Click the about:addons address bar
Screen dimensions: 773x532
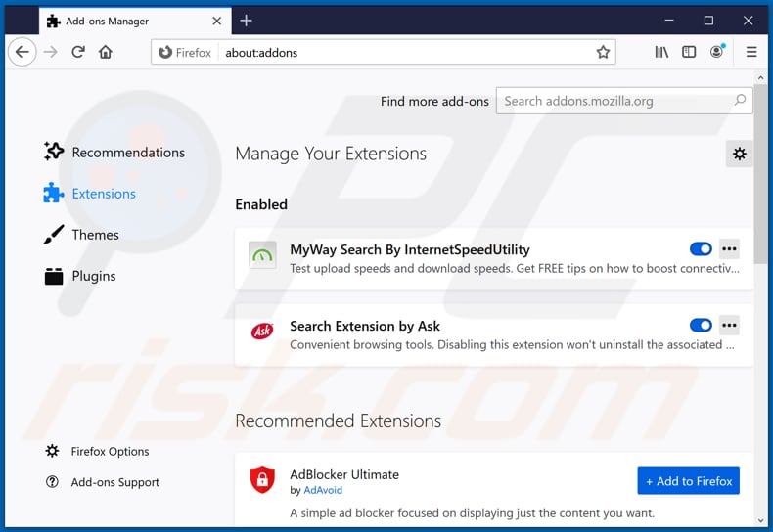point(383,52)
